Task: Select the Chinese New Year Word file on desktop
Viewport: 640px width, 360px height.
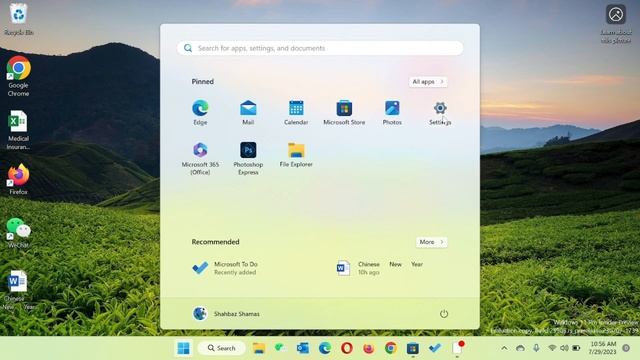Action: click(x=18, y=290)
